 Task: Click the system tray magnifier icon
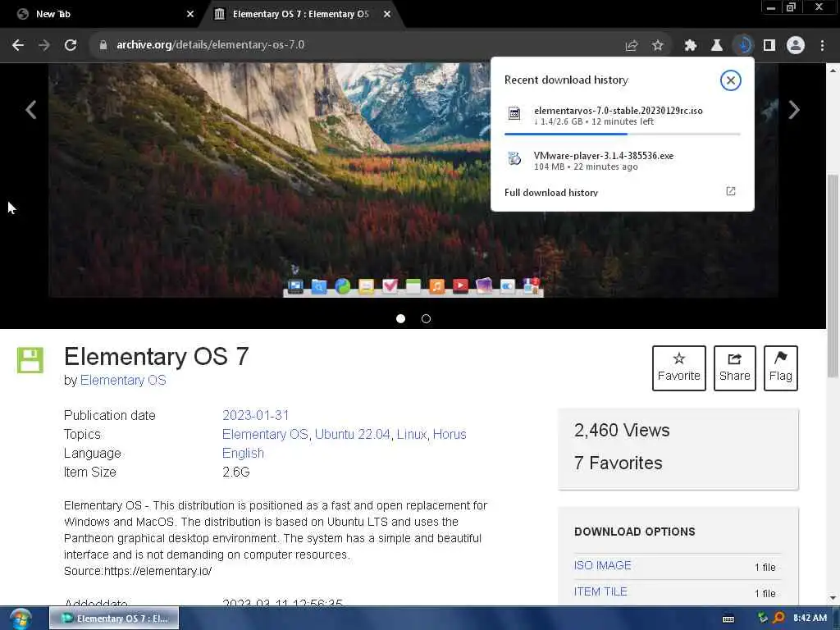point(779,618)
